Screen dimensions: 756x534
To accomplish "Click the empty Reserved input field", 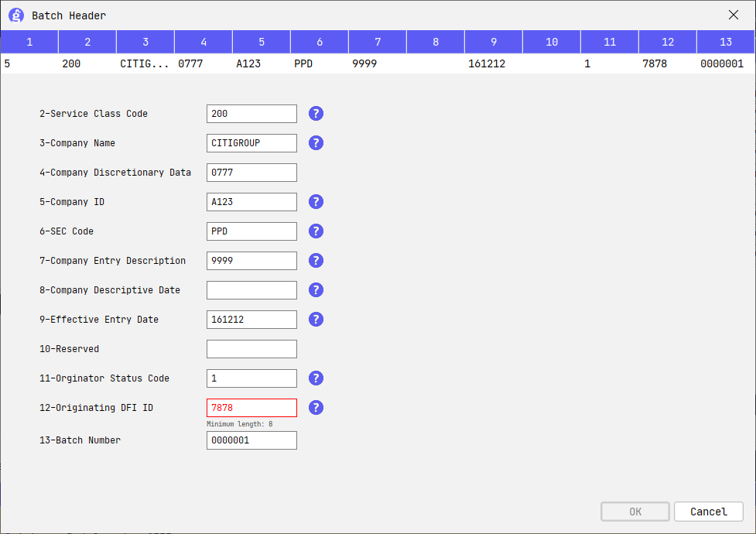I will [x=251, y=348].
